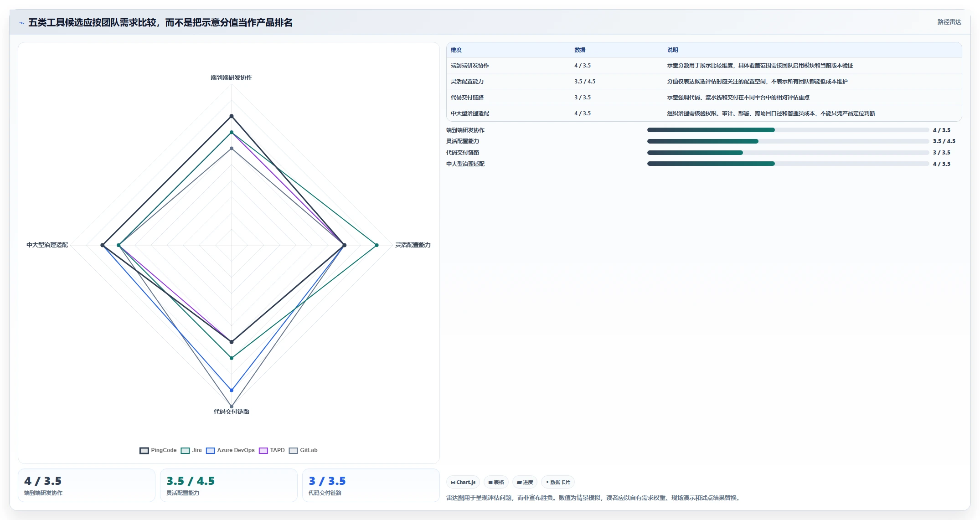This screenshot has width=980, height=520.
Task: Click radar axis label 灵活配置能力
Action: tap(413, 245)
